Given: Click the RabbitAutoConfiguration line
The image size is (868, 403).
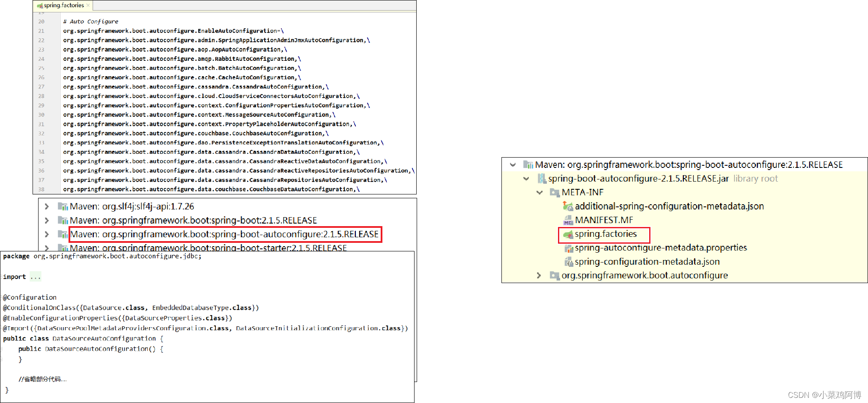Looking at the screenshot, I should 182,59.
